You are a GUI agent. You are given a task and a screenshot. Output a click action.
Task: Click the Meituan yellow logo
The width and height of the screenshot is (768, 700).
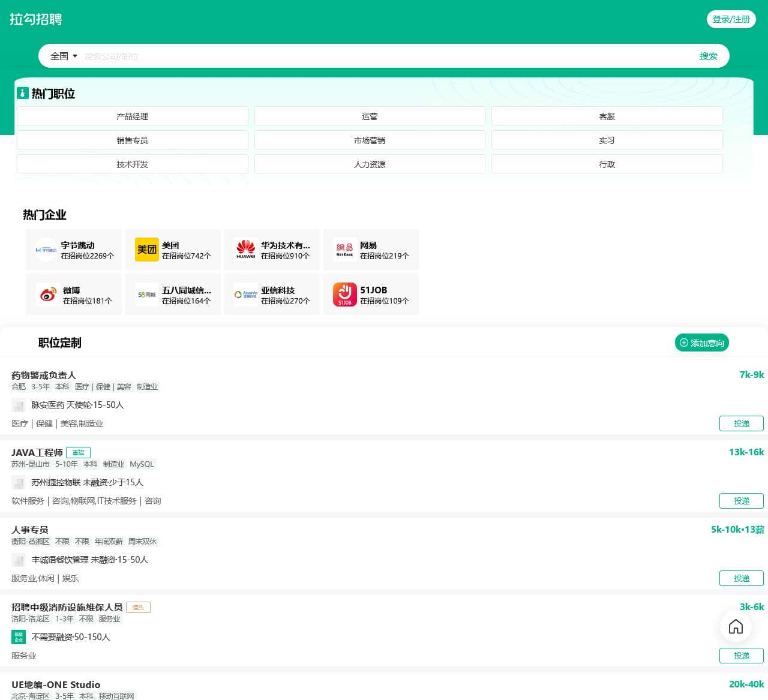pyautogui.click(x=146, y=250)
